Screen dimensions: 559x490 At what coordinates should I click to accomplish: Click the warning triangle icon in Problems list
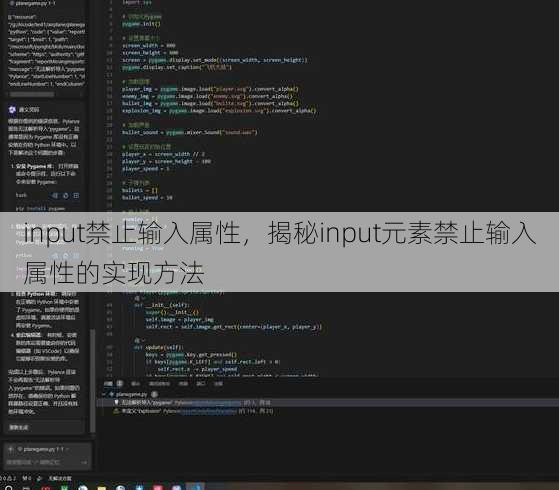[116, 411]
